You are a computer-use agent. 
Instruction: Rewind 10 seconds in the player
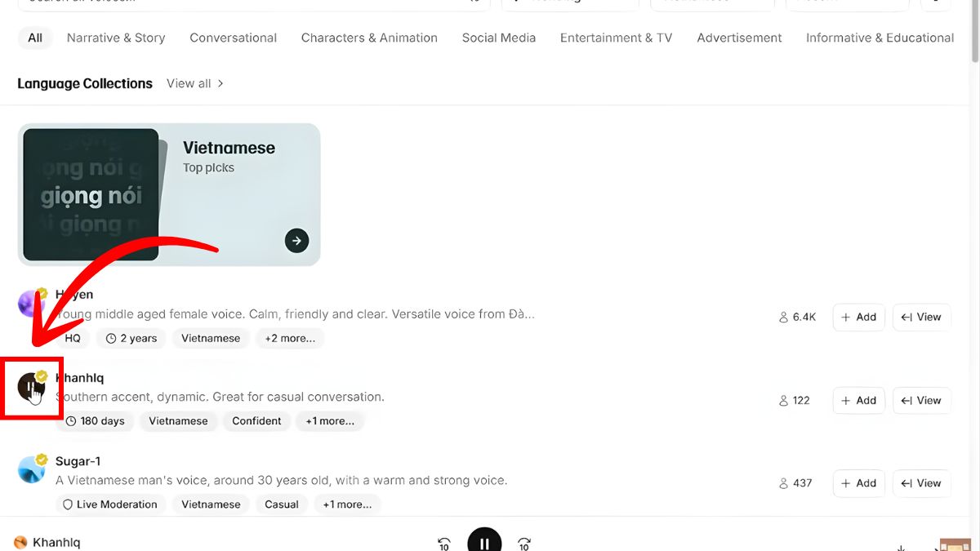tap(444, 544)
